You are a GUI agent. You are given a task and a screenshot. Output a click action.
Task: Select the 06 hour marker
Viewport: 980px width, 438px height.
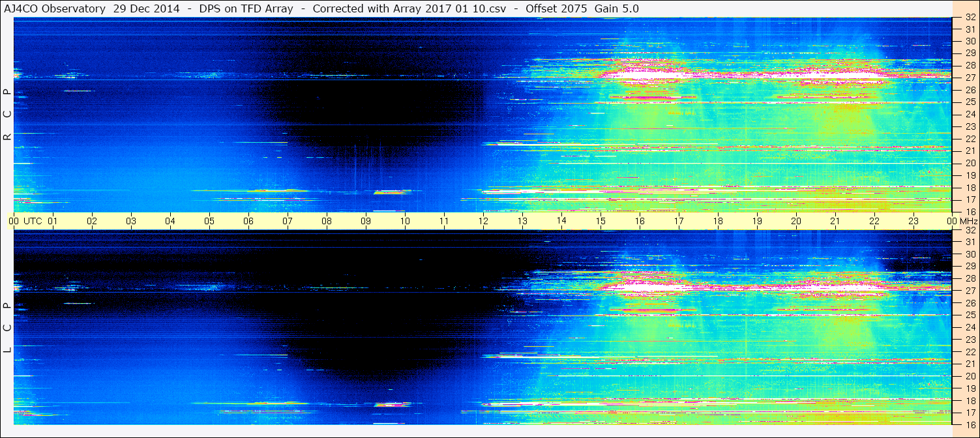[248, 221]
